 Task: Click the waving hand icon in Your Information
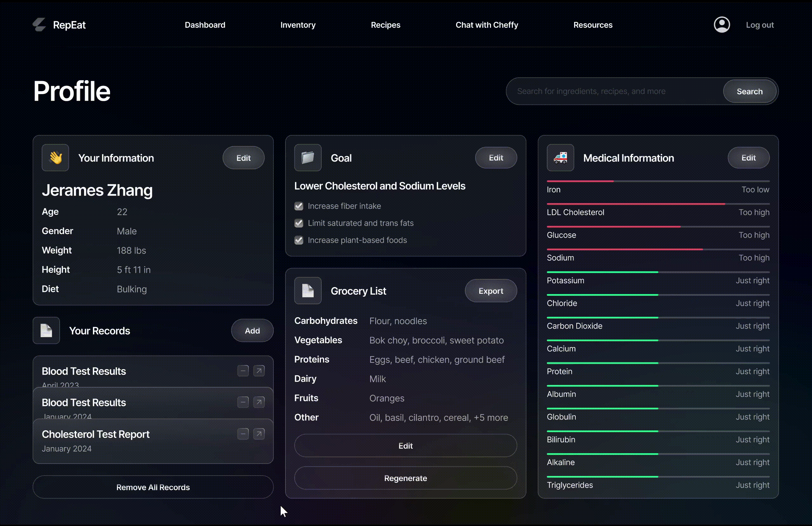(x=55, y=158)
